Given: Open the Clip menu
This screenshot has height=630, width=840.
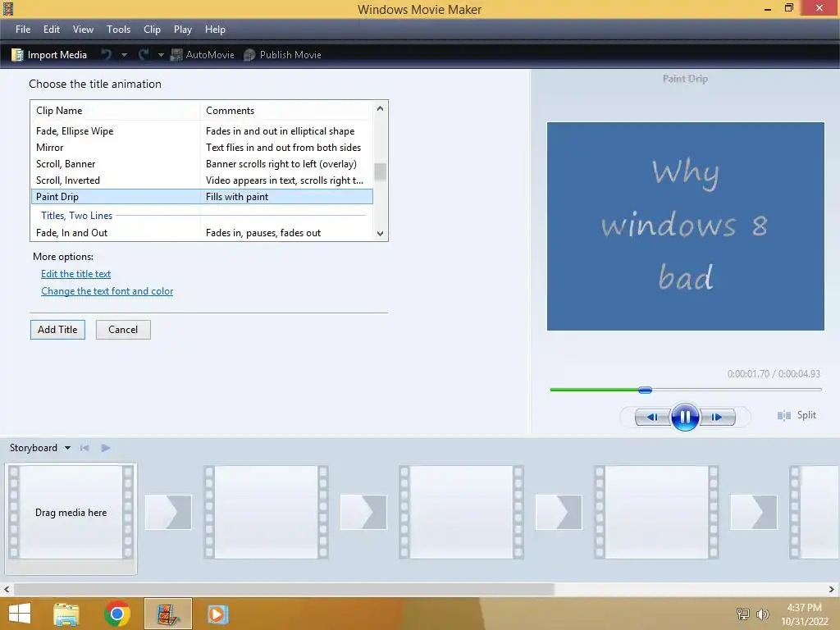Looking at the screenshot, I should click(152, 30).
